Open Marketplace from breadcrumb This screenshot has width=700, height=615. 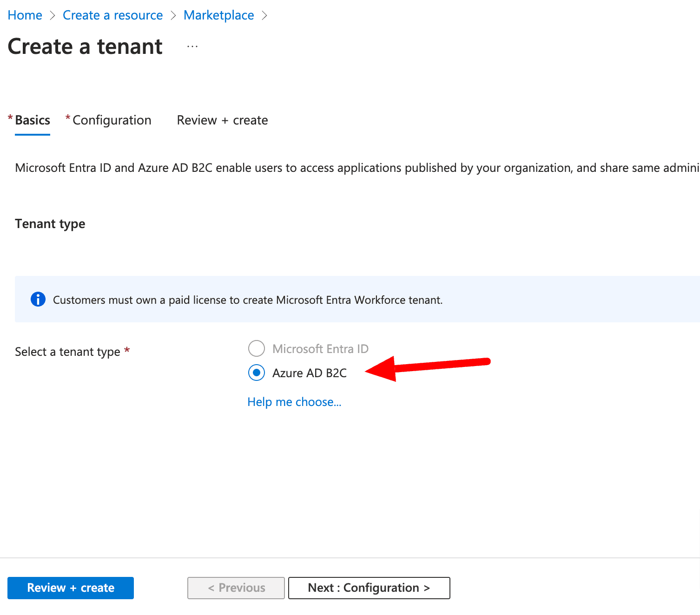[x=218, y=15]
